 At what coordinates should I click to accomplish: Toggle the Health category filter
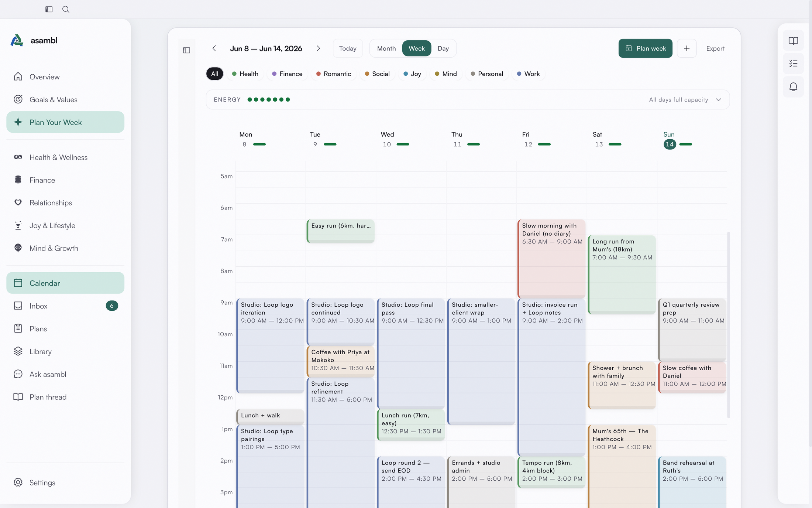tap(245, 74)
